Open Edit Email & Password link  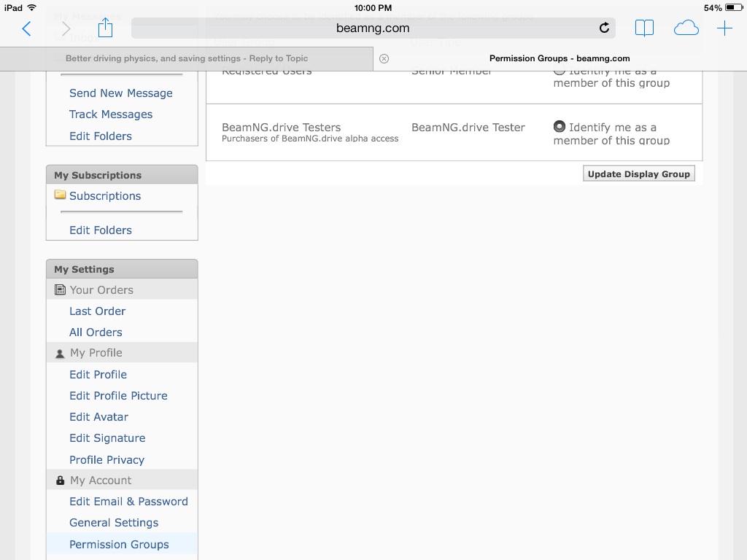pos(128,502)
